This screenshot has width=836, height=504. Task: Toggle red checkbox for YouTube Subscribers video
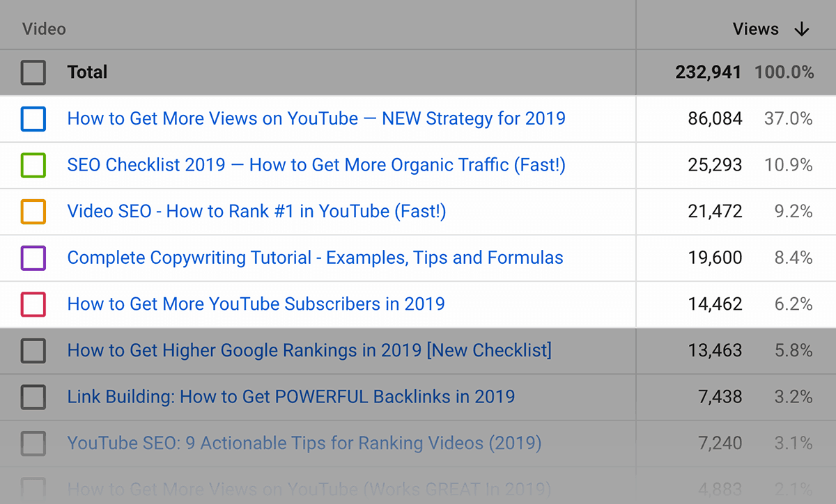click(x=33, y=304)
